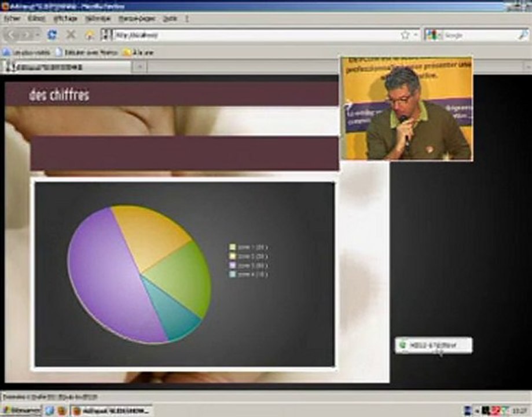Open the search engine selector dropdown
The width and height of the screenshot is (532, 417).
[x=433, y=35]
